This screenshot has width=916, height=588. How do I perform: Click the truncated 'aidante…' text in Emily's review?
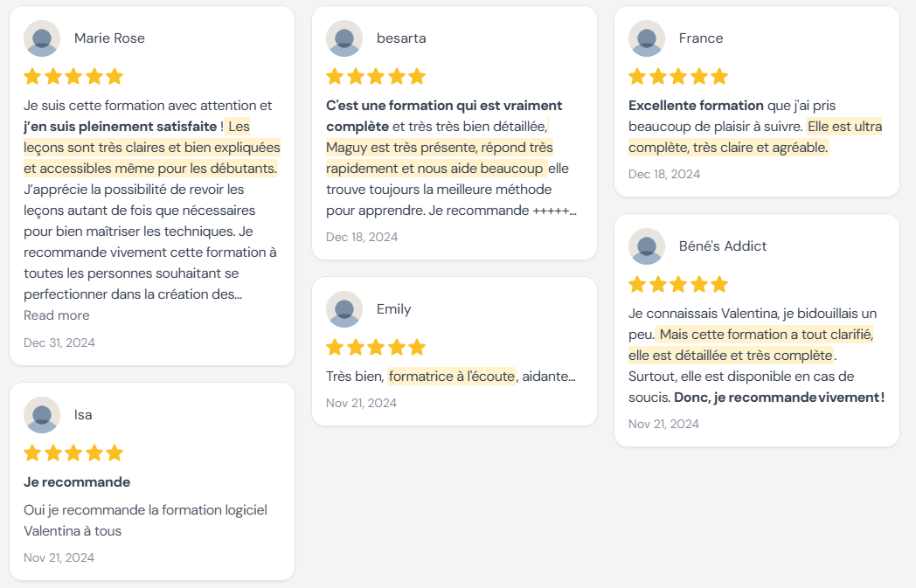tap(550, 377)
